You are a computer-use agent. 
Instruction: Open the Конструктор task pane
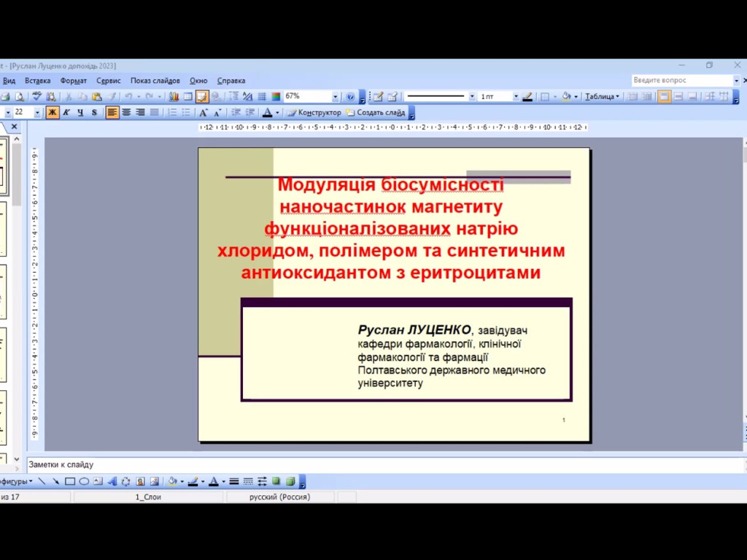point(315,112)
